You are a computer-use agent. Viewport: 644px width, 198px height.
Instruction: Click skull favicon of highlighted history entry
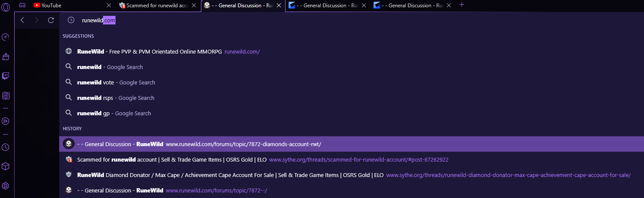pos(69,144)
